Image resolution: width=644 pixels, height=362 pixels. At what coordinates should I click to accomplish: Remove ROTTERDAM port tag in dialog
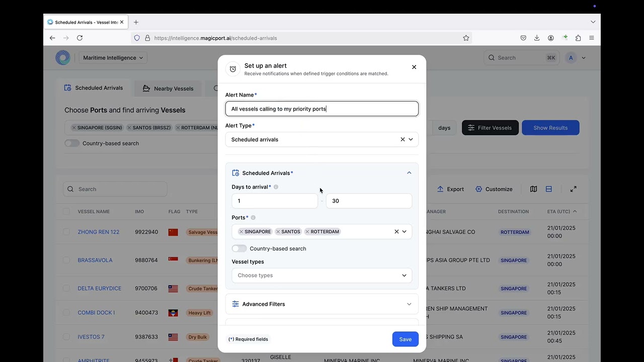307,232
